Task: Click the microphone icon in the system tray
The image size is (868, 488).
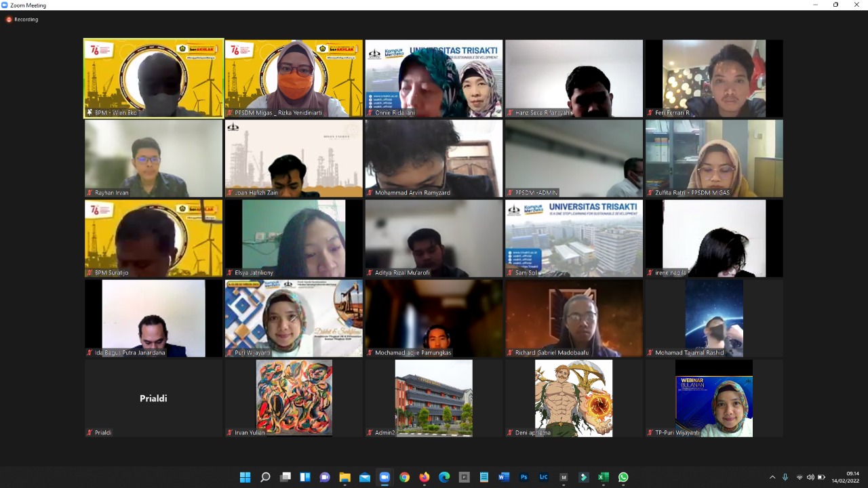Action: coord(785,477)
